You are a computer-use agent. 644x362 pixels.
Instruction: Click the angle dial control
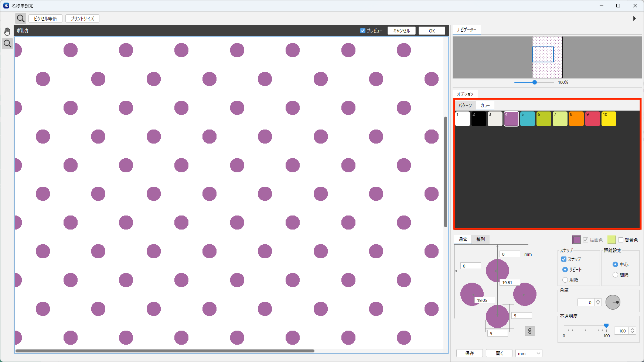[x=613, y=302]
